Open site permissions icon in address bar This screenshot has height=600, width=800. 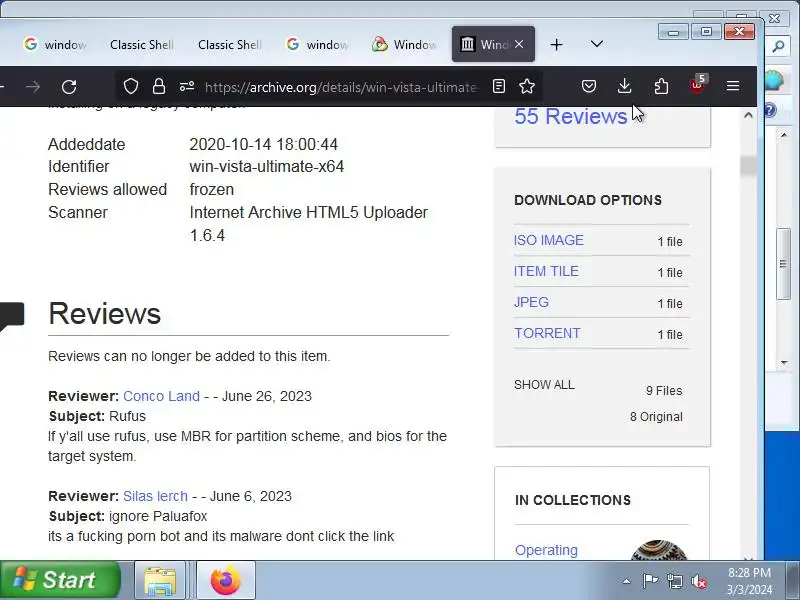187,86
